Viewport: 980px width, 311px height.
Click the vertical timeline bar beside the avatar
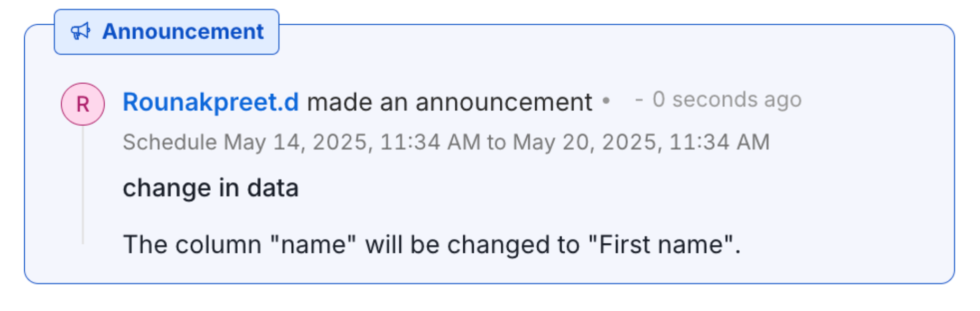point(82,185)
